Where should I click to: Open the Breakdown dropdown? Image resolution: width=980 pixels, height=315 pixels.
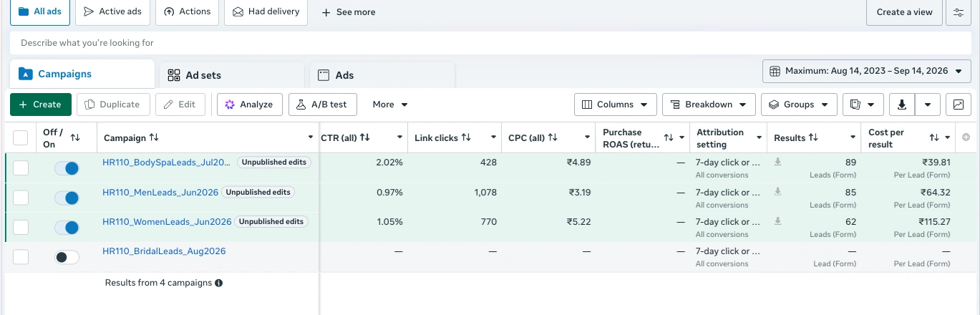(x=709, y=105)
